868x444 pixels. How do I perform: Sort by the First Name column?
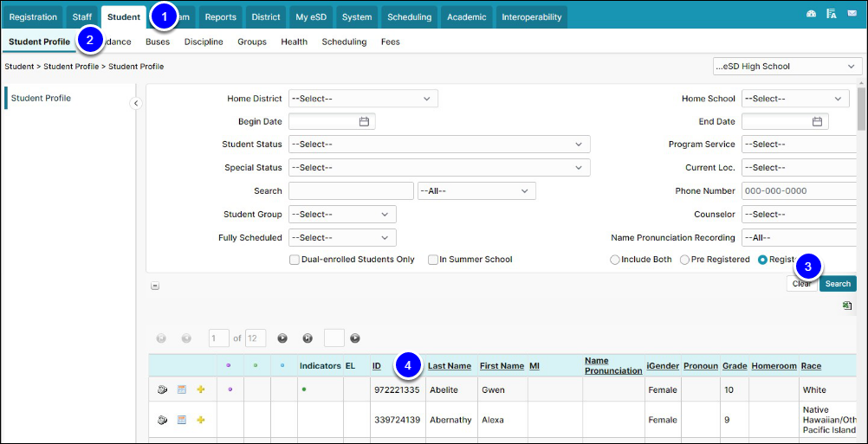[502, 366]
